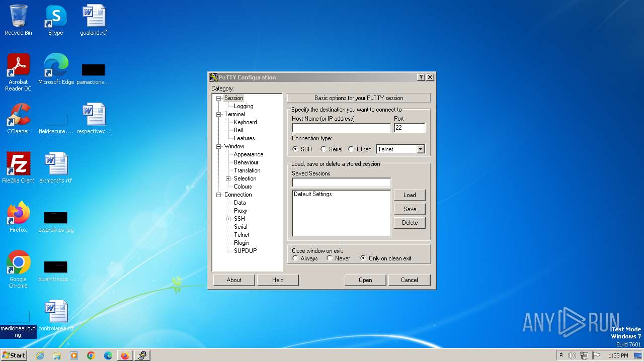
Task: Open Internet Explorer from the taskbar
Action: click(x=40, y=355)
